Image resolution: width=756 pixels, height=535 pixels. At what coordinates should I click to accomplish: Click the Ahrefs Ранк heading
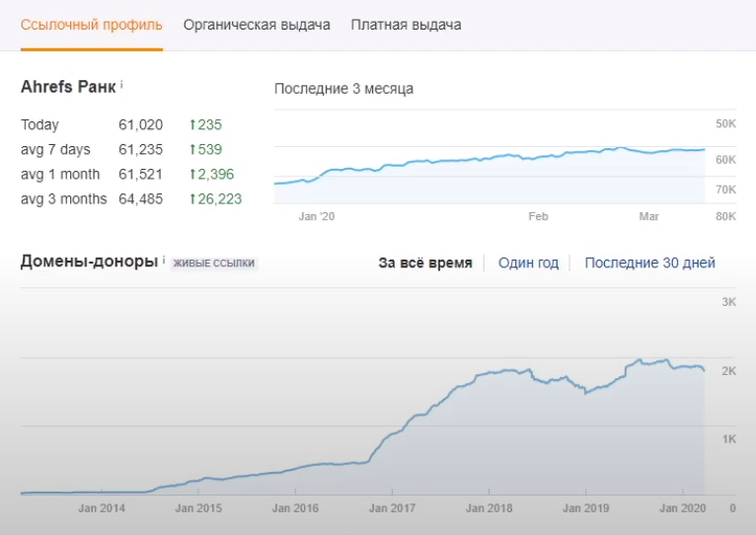67,87
